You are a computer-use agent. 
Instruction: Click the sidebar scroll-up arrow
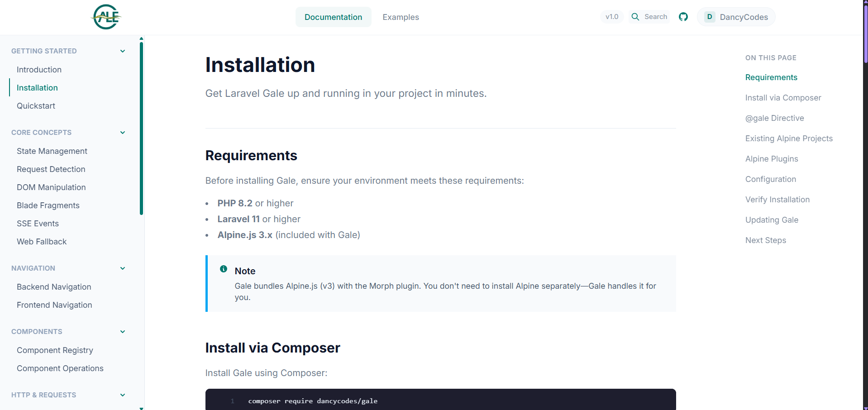141,38
